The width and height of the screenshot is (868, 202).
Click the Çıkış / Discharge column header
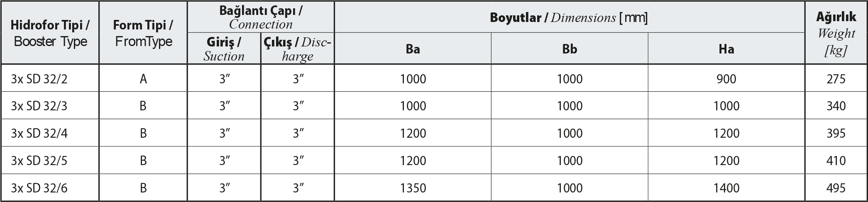click(298, 49)
